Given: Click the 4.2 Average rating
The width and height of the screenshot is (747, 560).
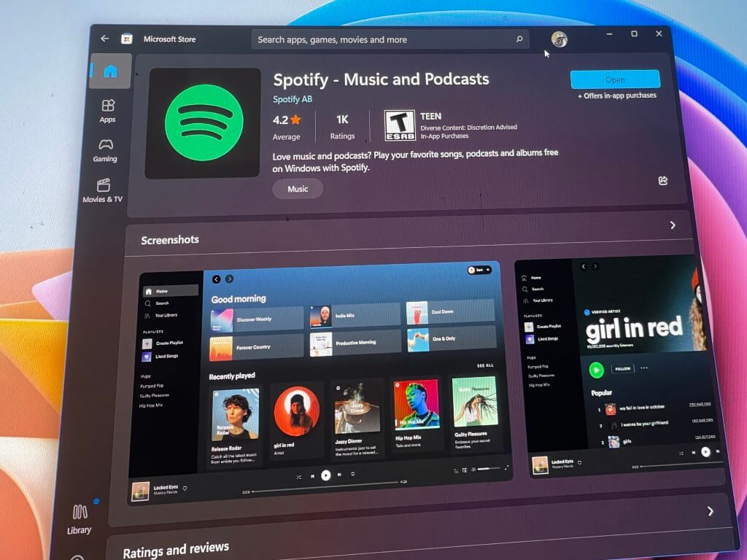Looking at the screenshot, I should click(286, 128).
